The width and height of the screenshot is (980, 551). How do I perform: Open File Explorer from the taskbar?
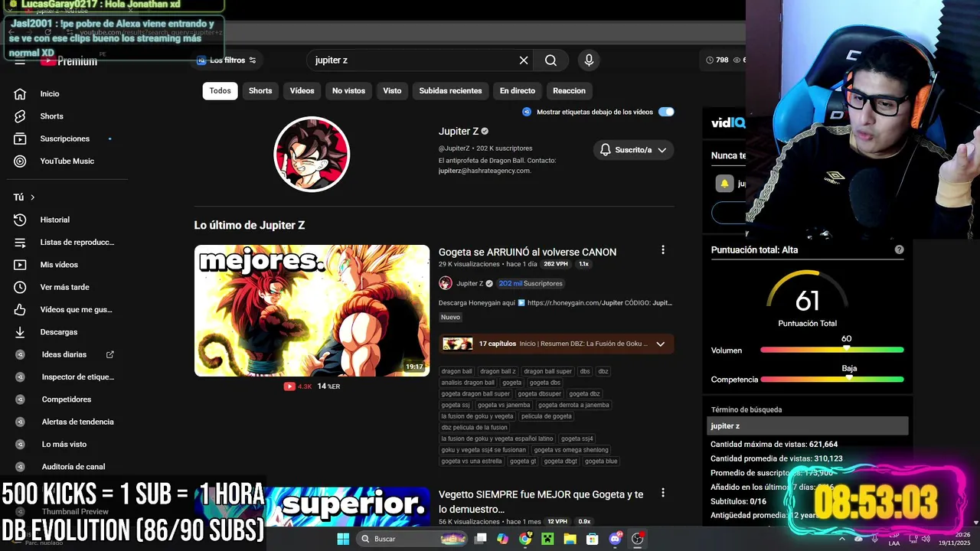(570, 539)
